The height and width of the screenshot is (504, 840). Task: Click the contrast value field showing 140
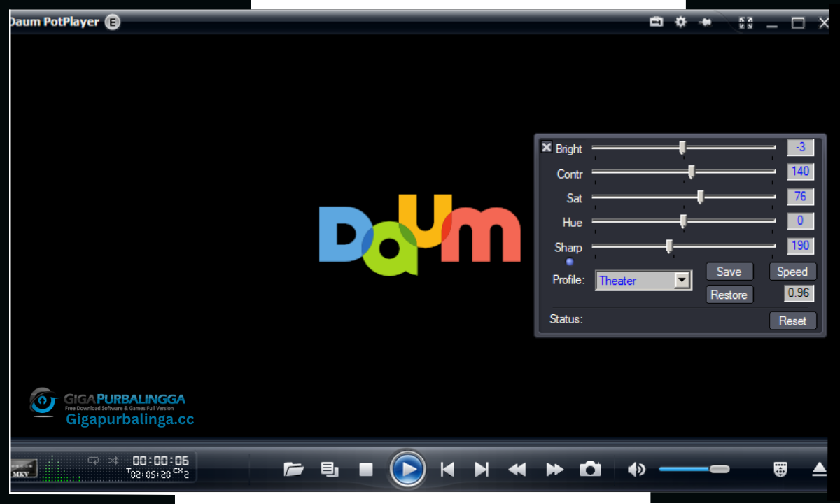(801, 171)
